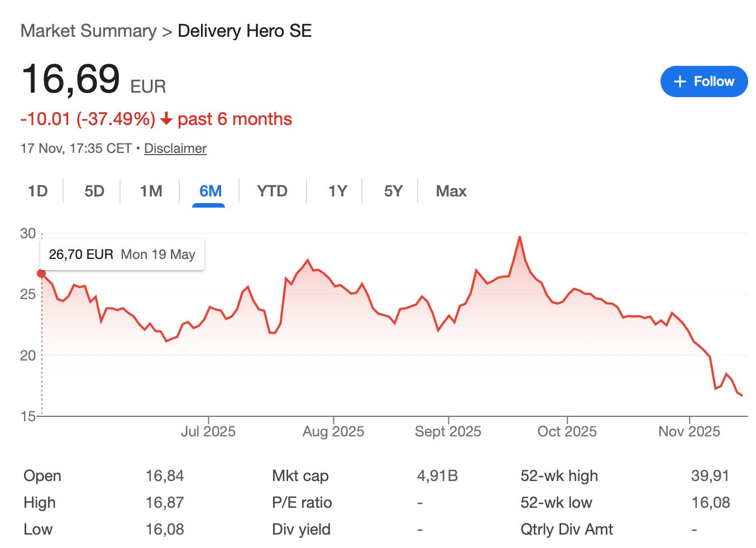The width and height of the screenshot is (756, 548).
Task: Click the chart tooltip showing 26,70 EUR
Action: tap(122, 254)
